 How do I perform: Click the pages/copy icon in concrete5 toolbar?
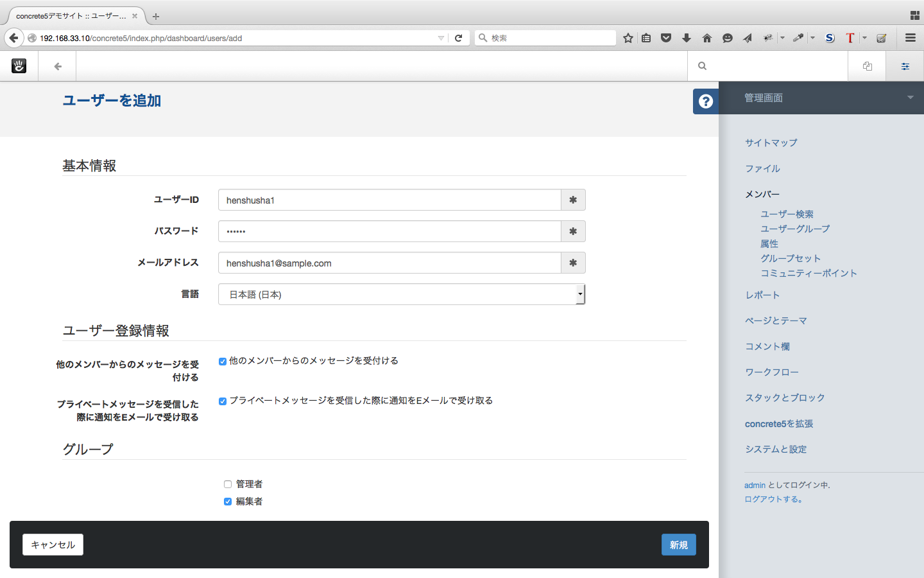click(867, 66)
